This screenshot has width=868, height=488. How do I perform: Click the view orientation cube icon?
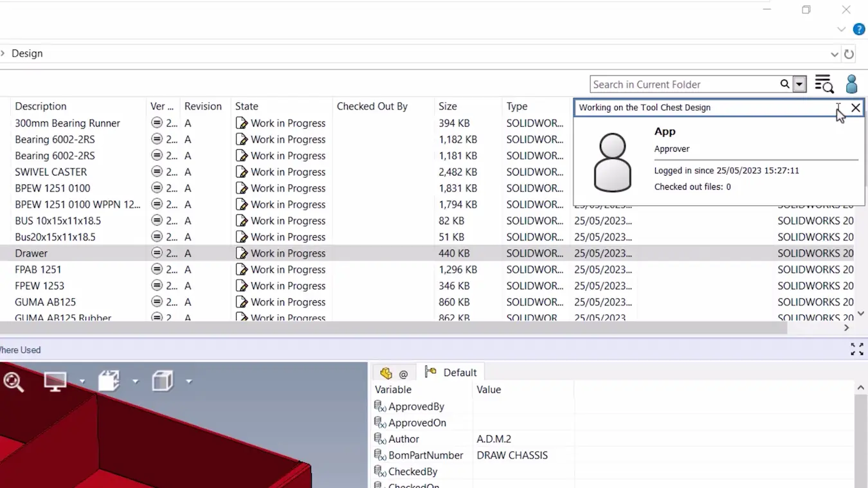108,381
